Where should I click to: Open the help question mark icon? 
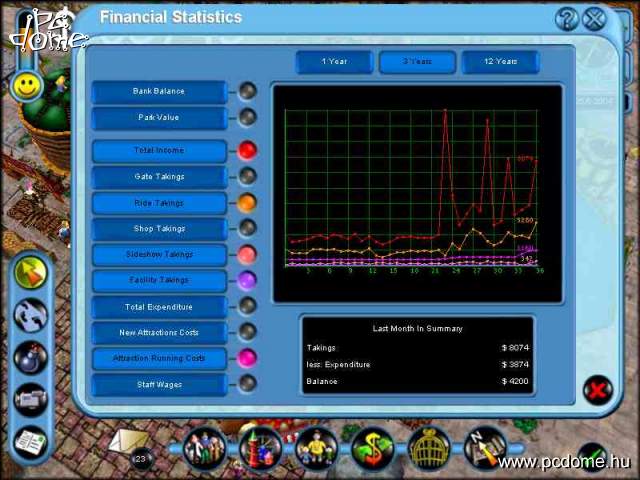point(567,18)
